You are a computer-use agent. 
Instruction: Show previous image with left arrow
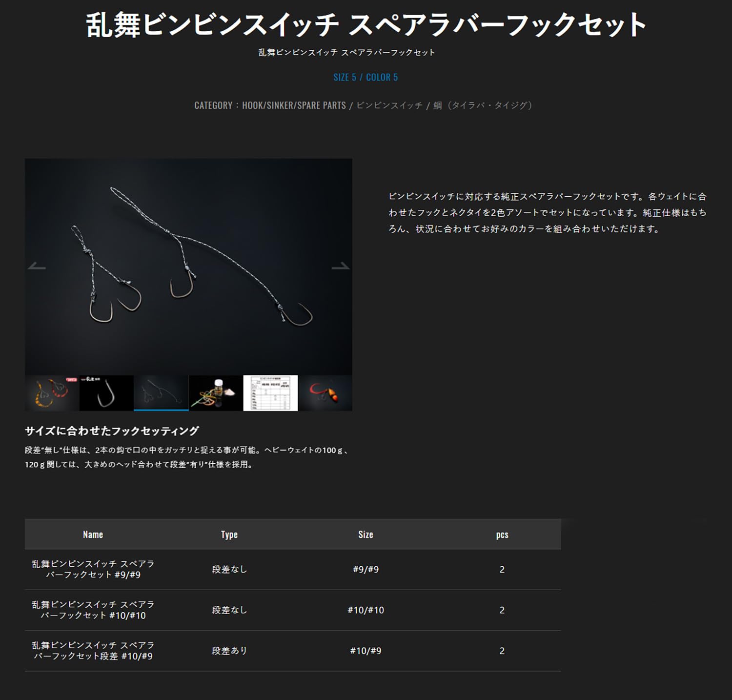pyautogui.click(x=37, y=267)
